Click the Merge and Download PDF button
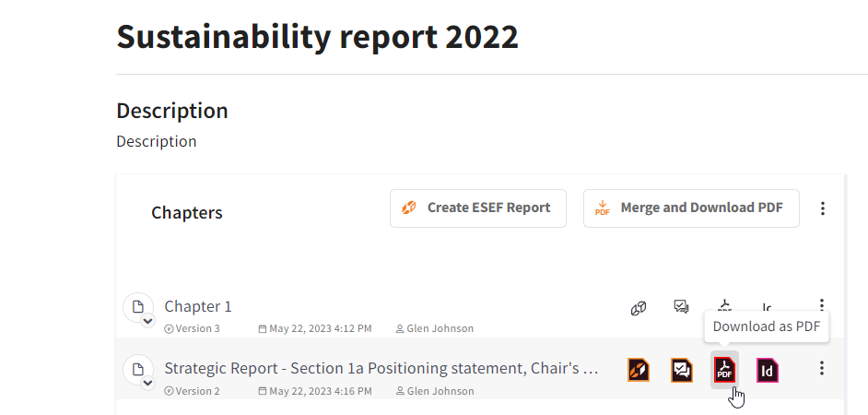The height and width of the screenshot is (415, 868). click(691, 208)
